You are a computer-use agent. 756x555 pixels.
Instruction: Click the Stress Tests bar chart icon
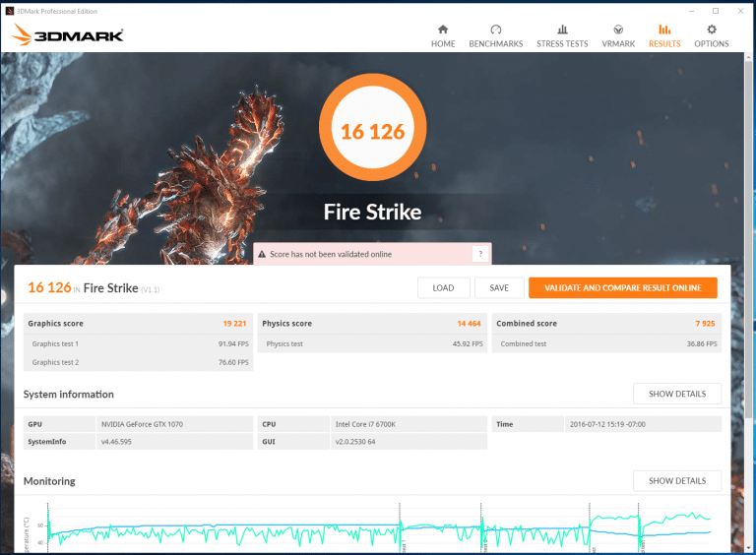click(x=562, y=30)
